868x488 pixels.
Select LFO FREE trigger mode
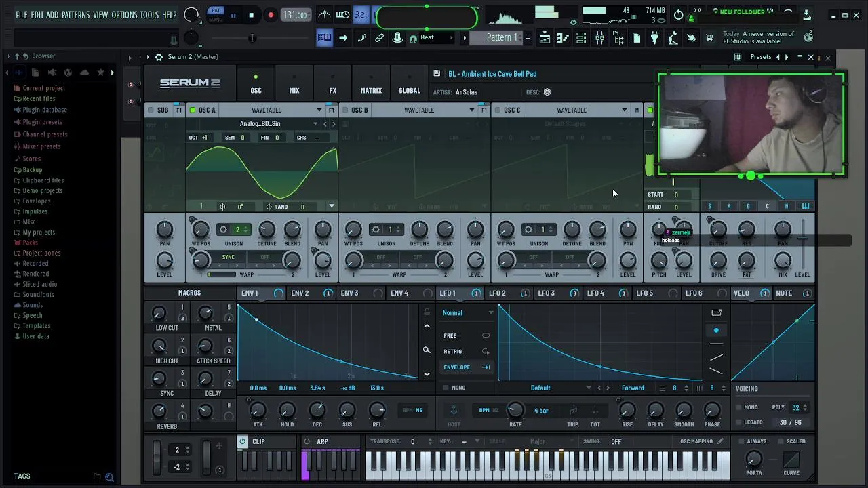tap(467, 335)
